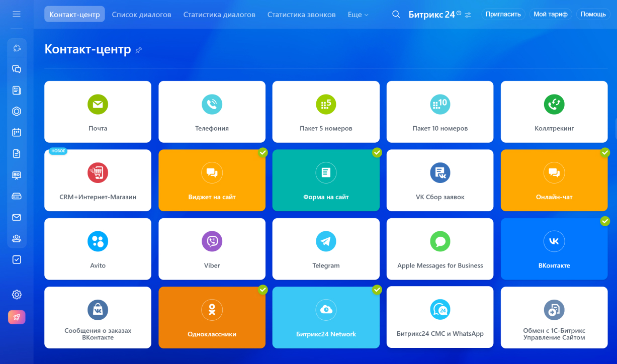Open Мой тариф
The image size is (617, 364).
pos(551,14)
